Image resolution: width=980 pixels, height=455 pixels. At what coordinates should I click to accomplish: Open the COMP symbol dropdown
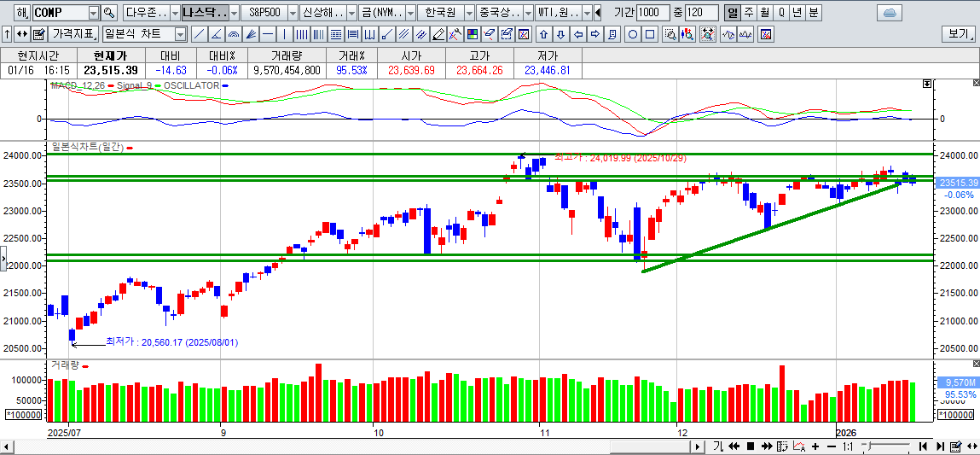coord(93,13)
